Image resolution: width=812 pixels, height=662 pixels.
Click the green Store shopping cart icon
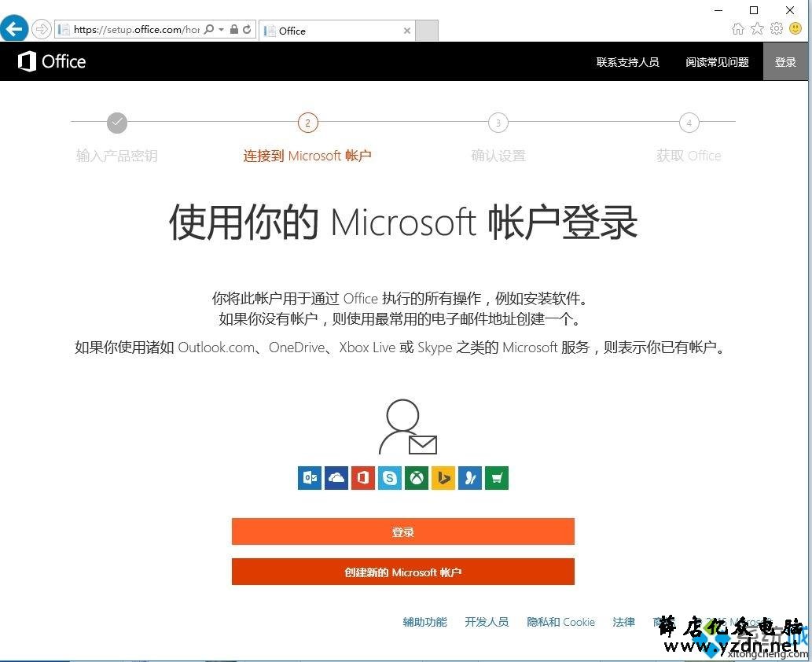[497, 477]
